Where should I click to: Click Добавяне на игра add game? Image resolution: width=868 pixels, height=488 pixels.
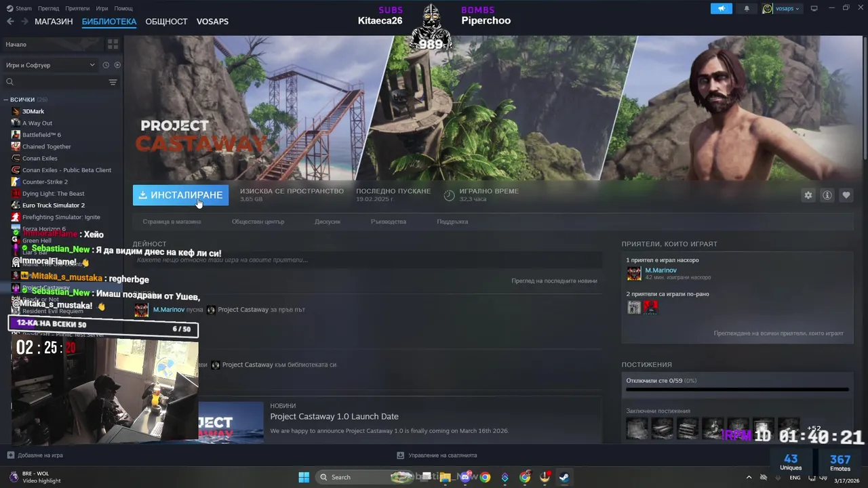point(35,455)
